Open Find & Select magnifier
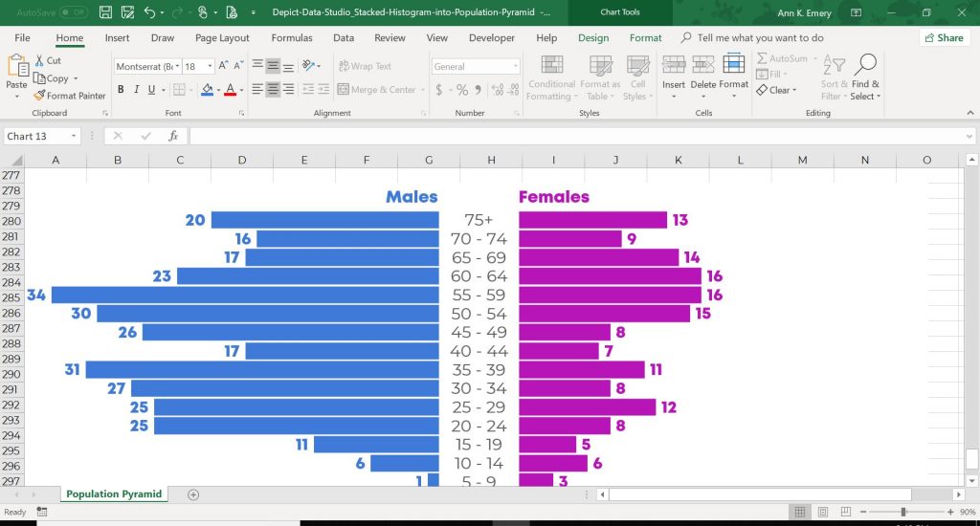The height and width of the screenshot is (526, 980). [x=865, y=77]
